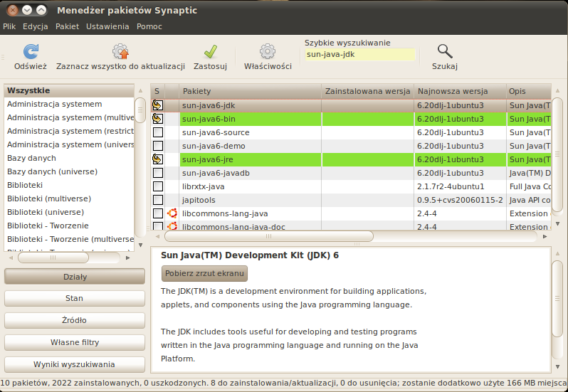Tick the checkbox for sun-java6-demo
Image resolution: width=568 pixels, height=392 pixels.
[x=157, y=146]
